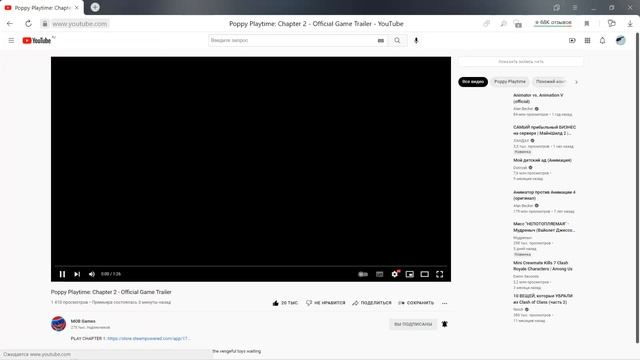Open the more actions ellipsis below video

point(444,303)
